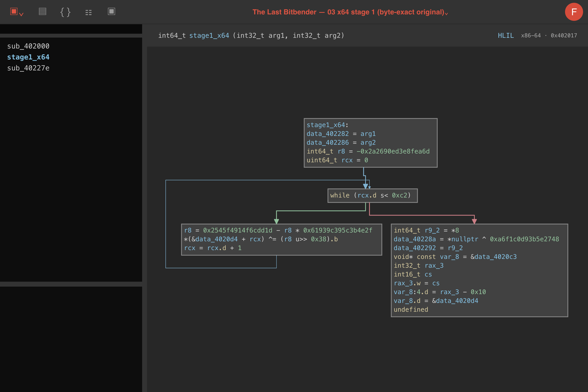Image resolution: width=588 pixels, height=392 pixels.
Task: Click arg2 in function signature
Action: (332, 35)
